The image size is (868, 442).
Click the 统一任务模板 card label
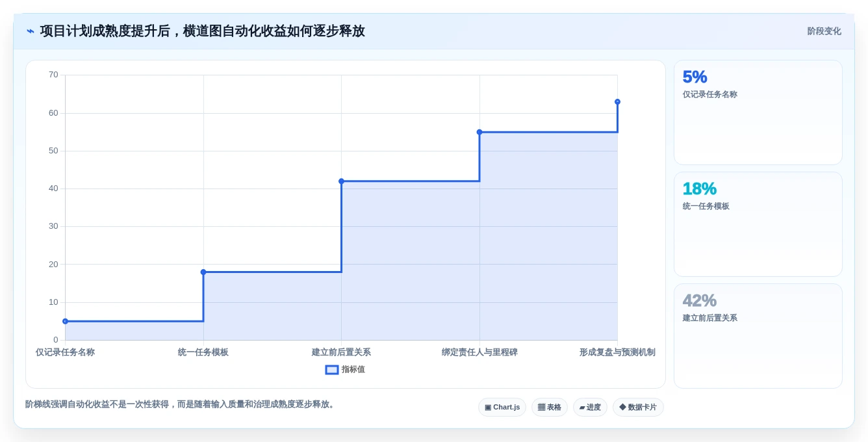click(x=706, y=206)
